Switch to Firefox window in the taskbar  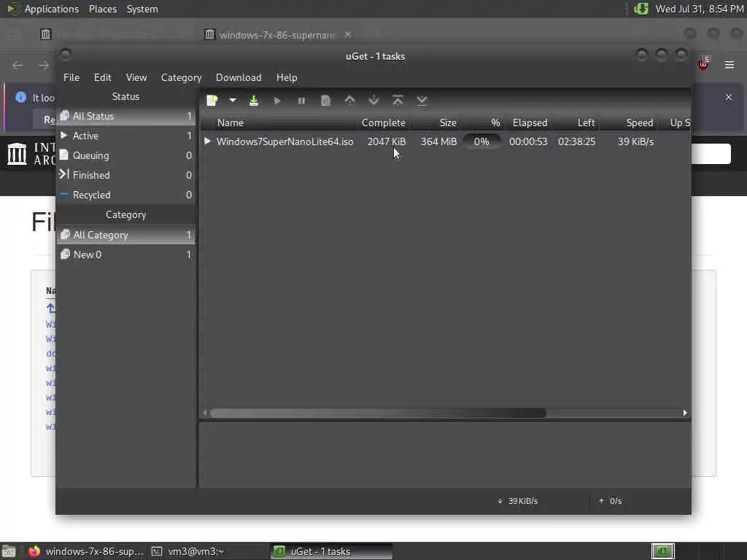point(86,551)
